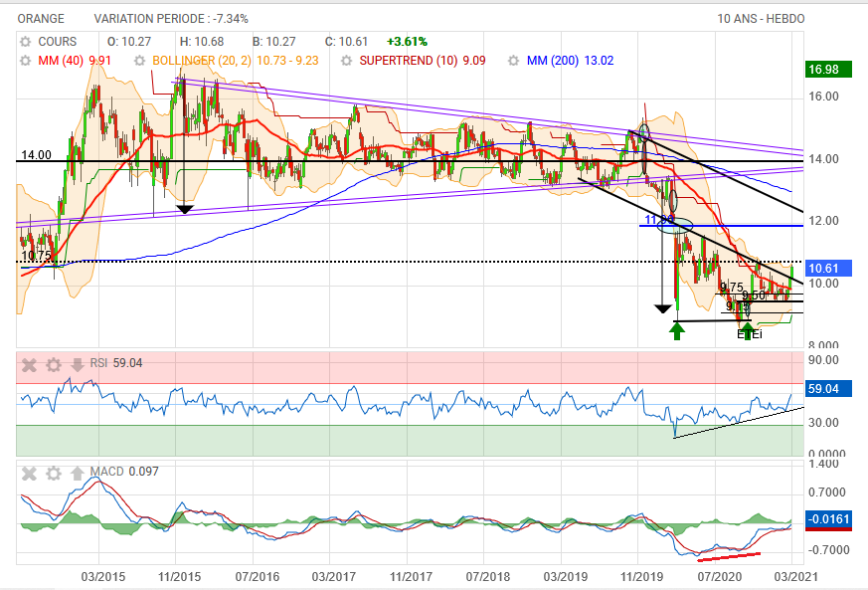Screen dimensions: 868x590
Task: Click the ETEi annotation on chart
Action: [750, 334]
